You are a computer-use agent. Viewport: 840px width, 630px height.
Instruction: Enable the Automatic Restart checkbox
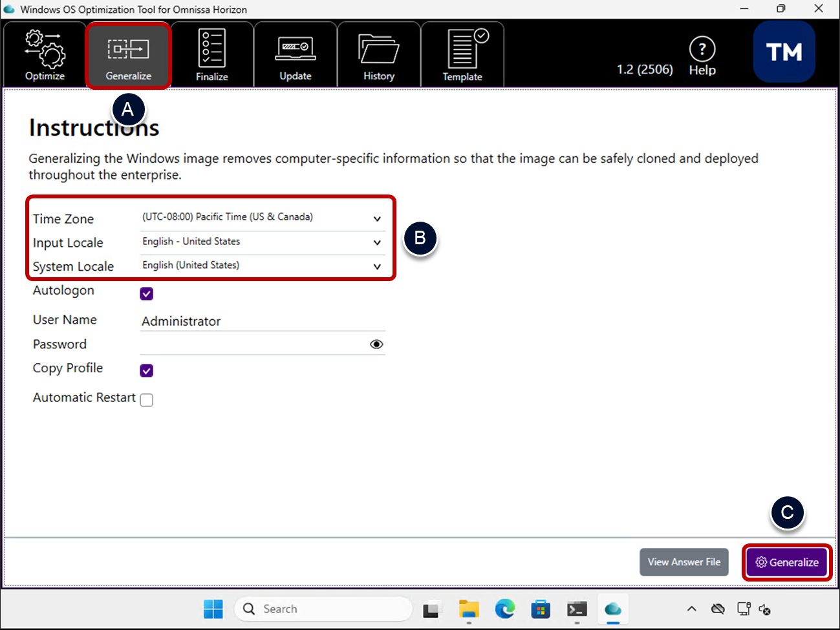[x=147, y=400]
